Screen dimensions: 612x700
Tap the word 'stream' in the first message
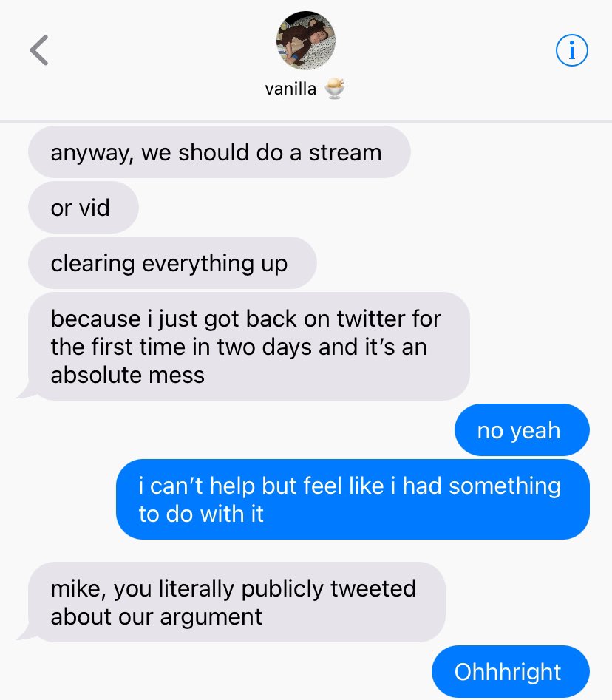click(345, 153)
